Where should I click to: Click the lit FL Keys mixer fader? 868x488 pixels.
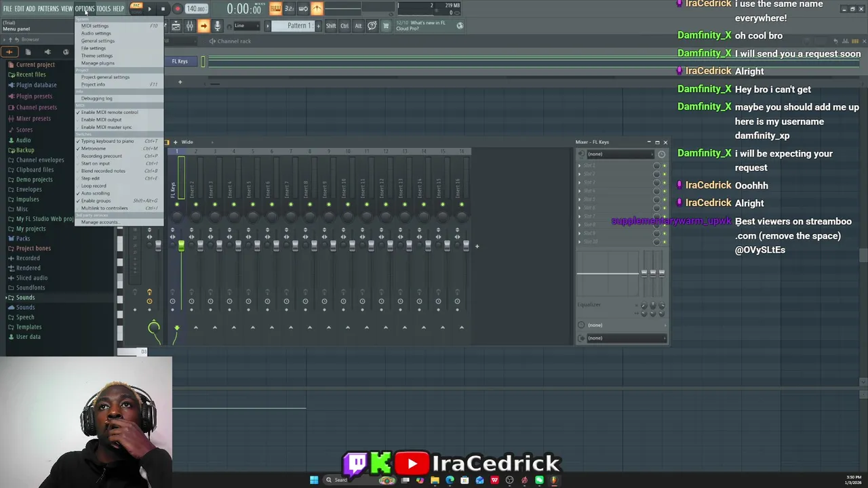pyautogui.click(x=181, y=246)
